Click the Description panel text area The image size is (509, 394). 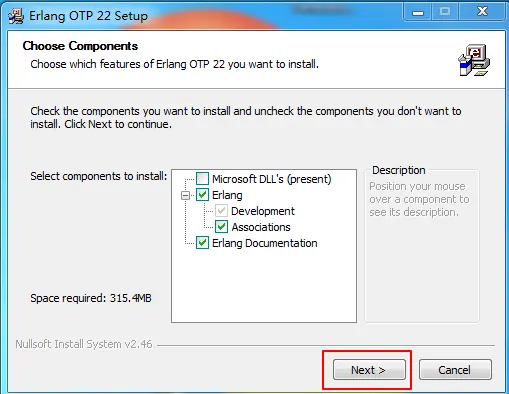(x=419, y=199)
